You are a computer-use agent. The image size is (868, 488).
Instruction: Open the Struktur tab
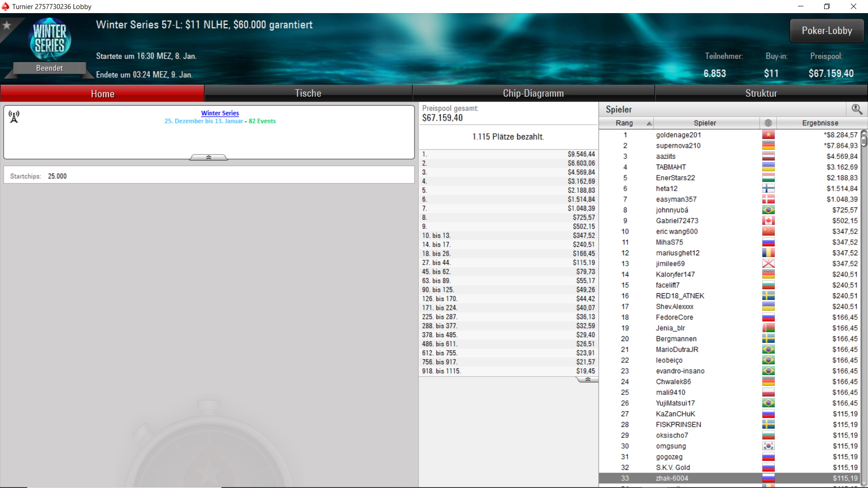[761, 94]
